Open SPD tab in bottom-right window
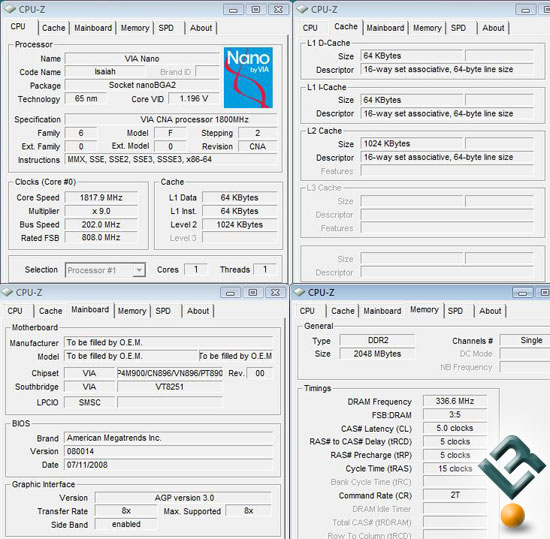This screenshot has height=539, width=550. [455, 311]
